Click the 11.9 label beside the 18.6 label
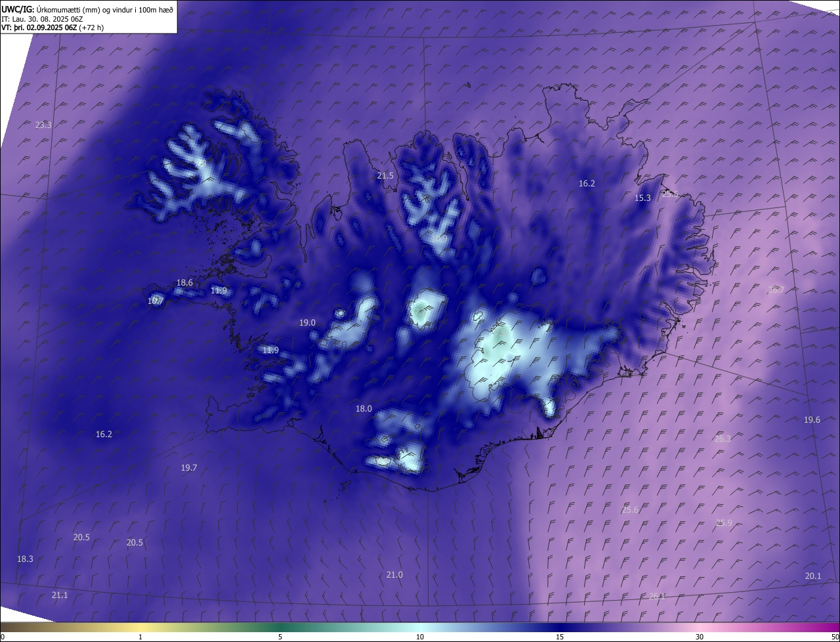This screenshot has width=840, height=642. [219, 290]
